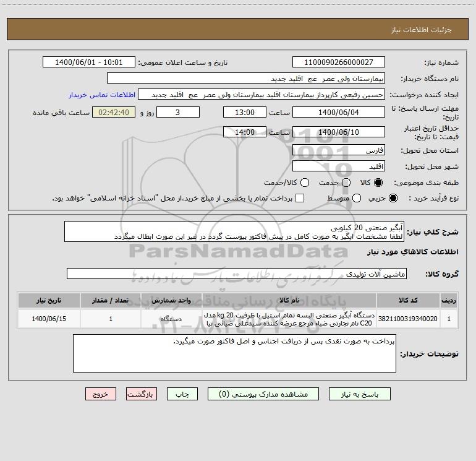Click the دستگاه unit cell
The width and height of the screenshot is (476, 461).
pyautogui.click(x=171, y=319)
